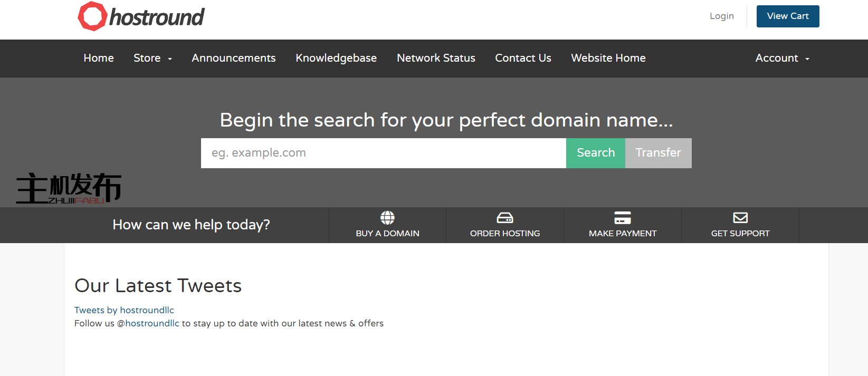Check the Network Status page
The image size is (868, 376).
pyautogui.click(x=436, y=58)
